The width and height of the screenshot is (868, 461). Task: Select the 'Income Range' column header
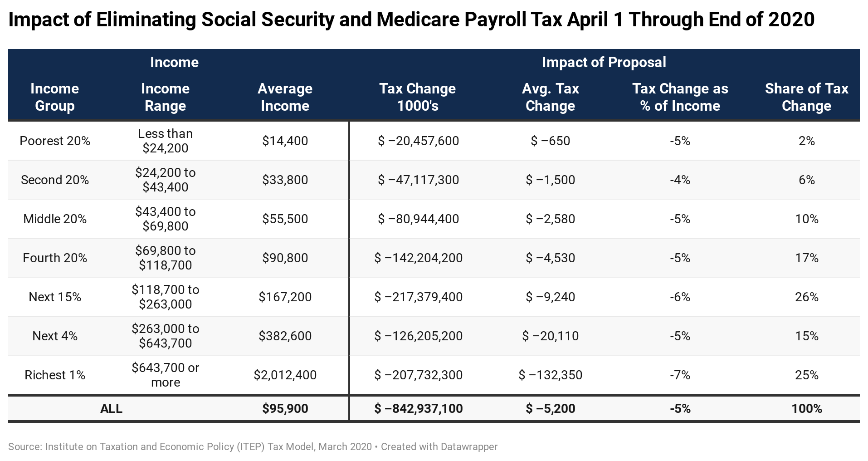coord(165,97)
